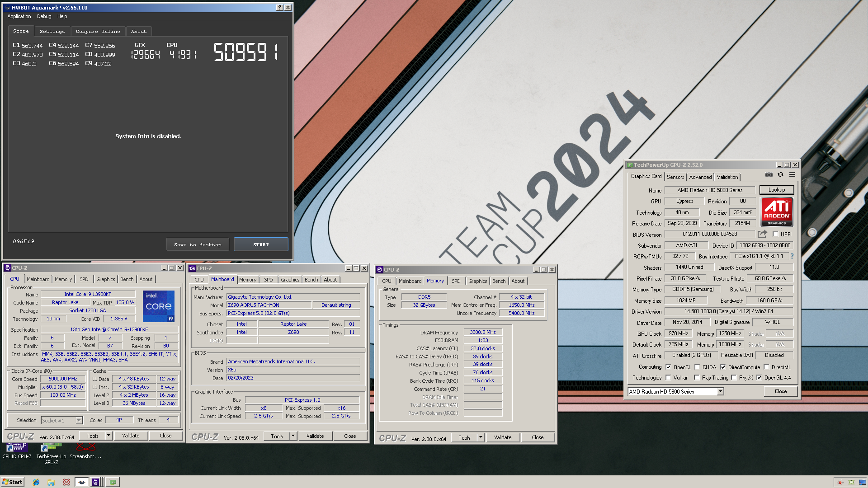Open the Aquamark Debug menu

coord(44,16)
